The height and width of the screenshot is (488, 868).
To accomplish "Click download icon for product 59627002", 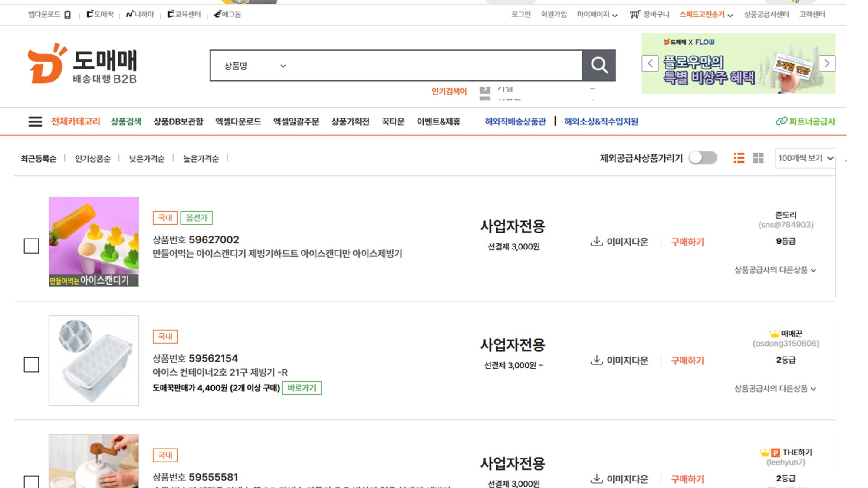I will coord(597,241).
